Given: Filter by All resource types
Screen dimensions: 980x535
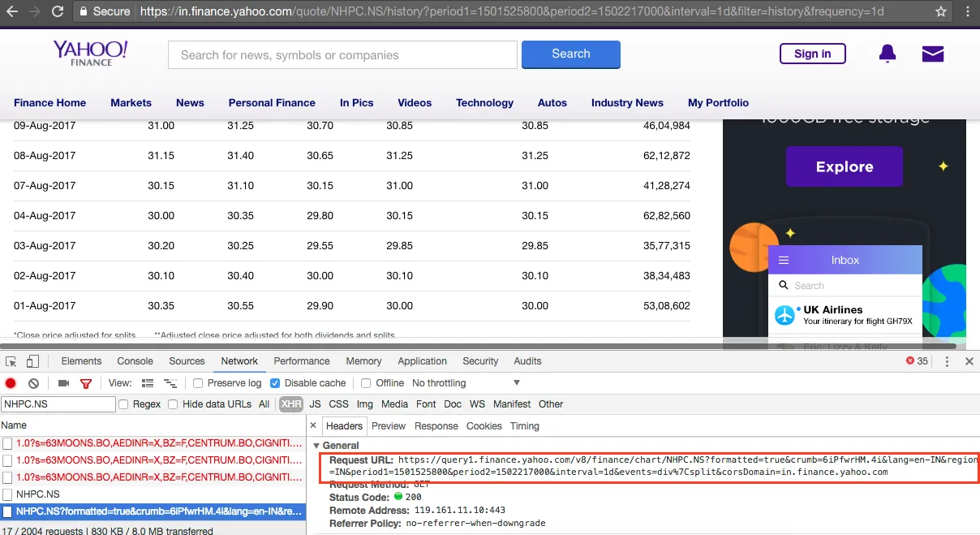Looking at the screenshot, I should point(264,404).
